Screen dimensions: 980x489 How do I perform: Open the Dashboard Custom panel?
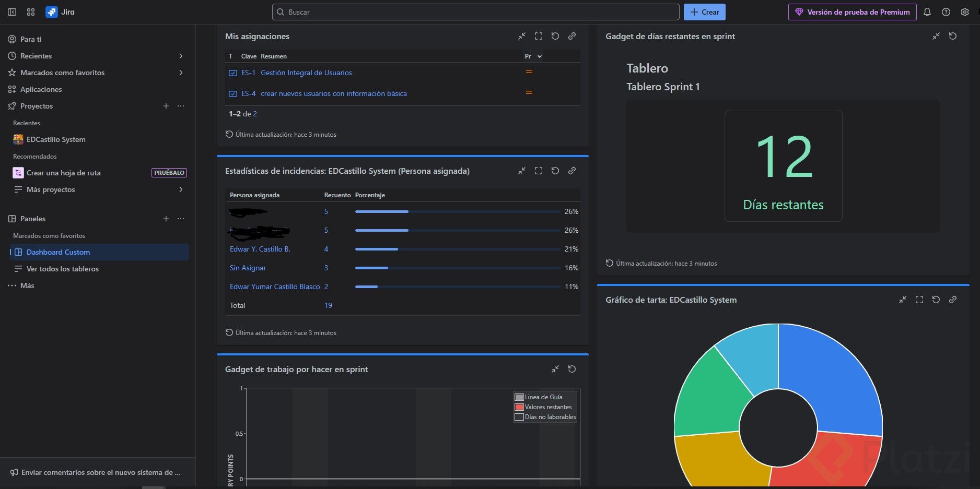pyautogui.click(x=99, y=252)
